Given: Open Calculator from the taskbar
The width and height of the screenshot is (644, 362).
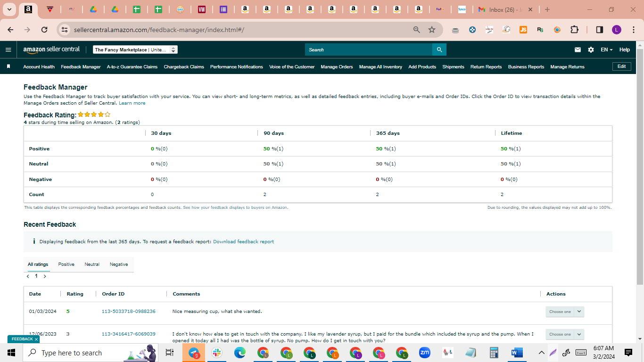Looking at the screenshot, I should pyautogui.click(x=494, y=353).
